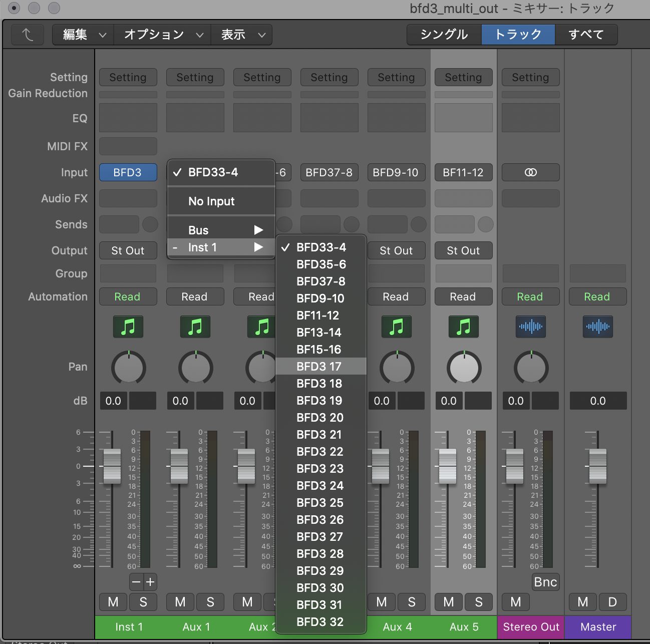Click the Aux 4 channel name label
The height and width of the screenshot is (644, 650).
tap(398, 627)
